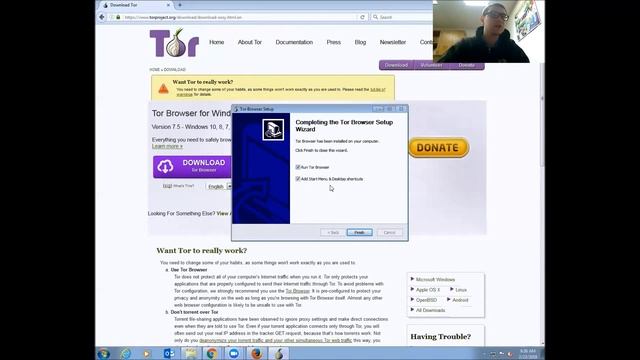640x360 pixels.
Task: Reload the page with the refresh icon
Action: tap(362, 17)
